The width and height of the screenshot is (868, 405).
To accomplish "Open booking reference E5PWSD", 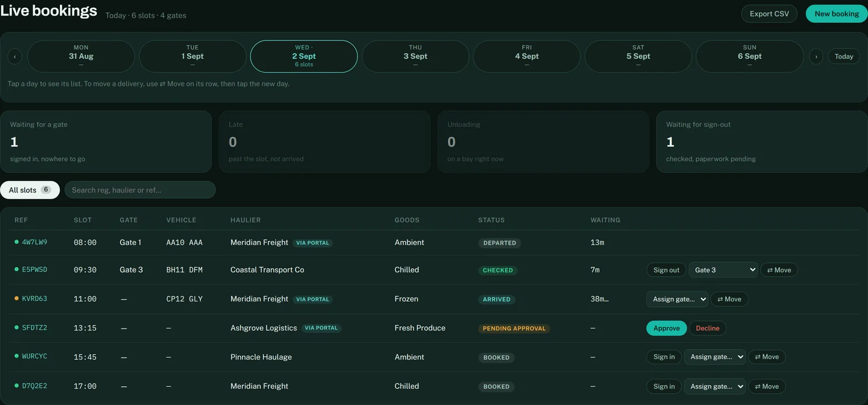I will [x=34, y=269].
